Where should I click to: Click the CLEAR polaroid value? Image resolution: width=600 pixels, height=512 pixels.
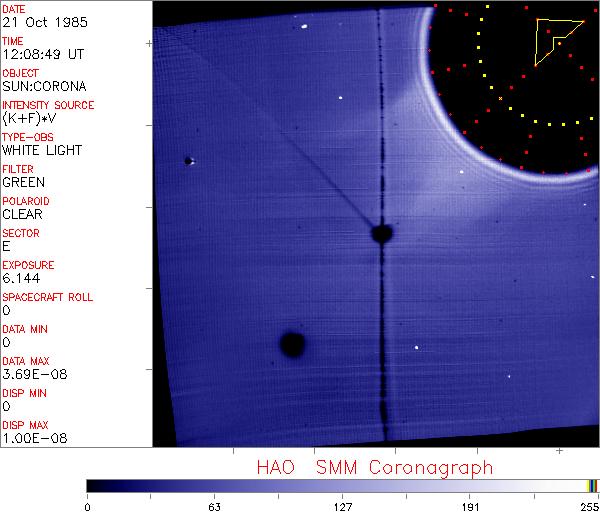point(23,214)
